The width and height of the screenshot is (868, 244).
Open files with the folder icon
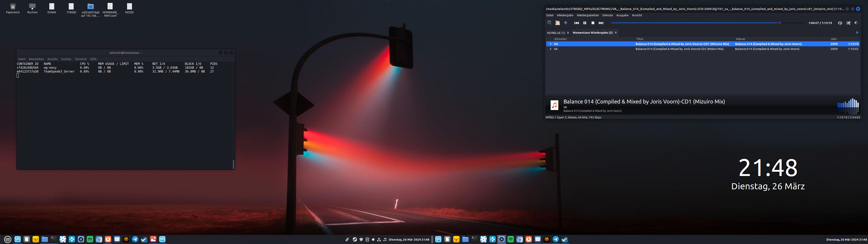tap(558, 23)
